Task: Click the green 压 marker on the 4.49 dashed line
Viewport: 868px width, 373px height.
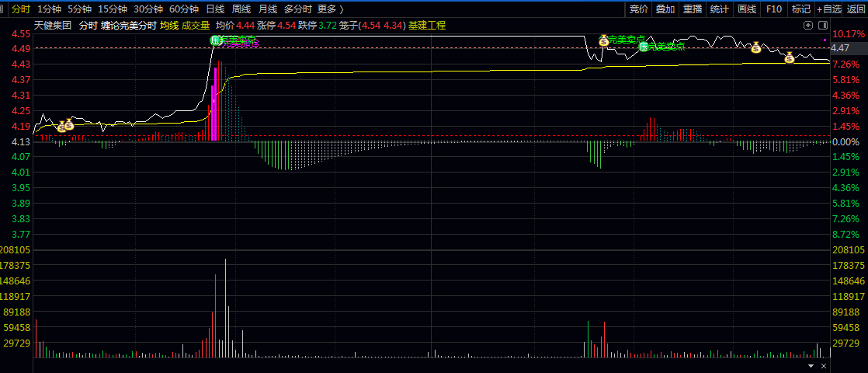Action: pos(644,47)
